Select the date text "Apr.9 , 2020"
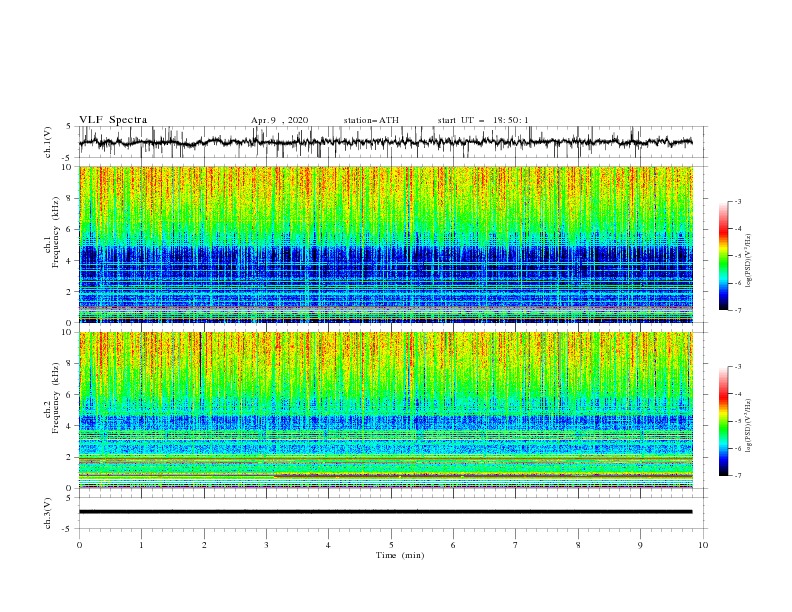792x612 pixels. (x=279, y=120)
